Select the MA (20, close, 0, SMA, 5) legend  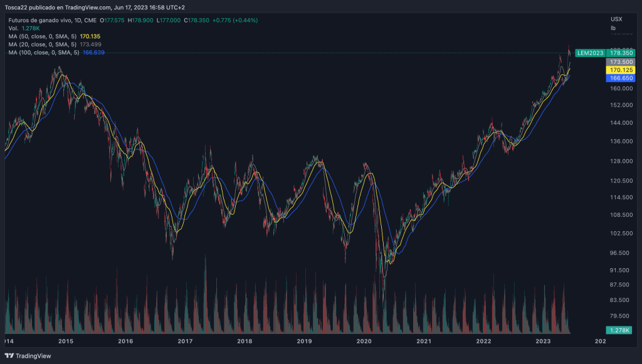point(43,44)
